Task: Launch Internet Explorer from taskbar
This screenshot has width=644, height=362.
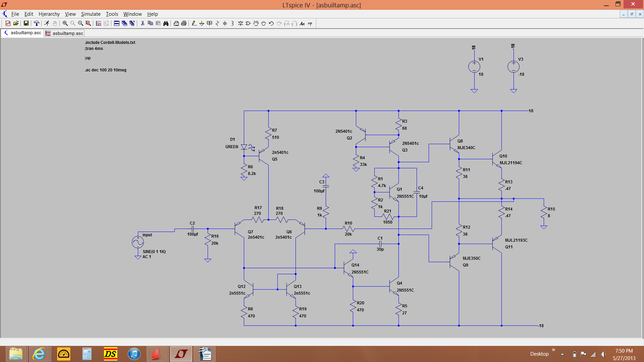Action: click(39, 354)
